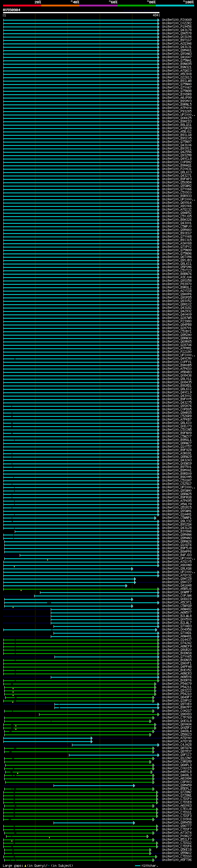Select label UniRef100_C0PJW4

click(x=176, y=596)
